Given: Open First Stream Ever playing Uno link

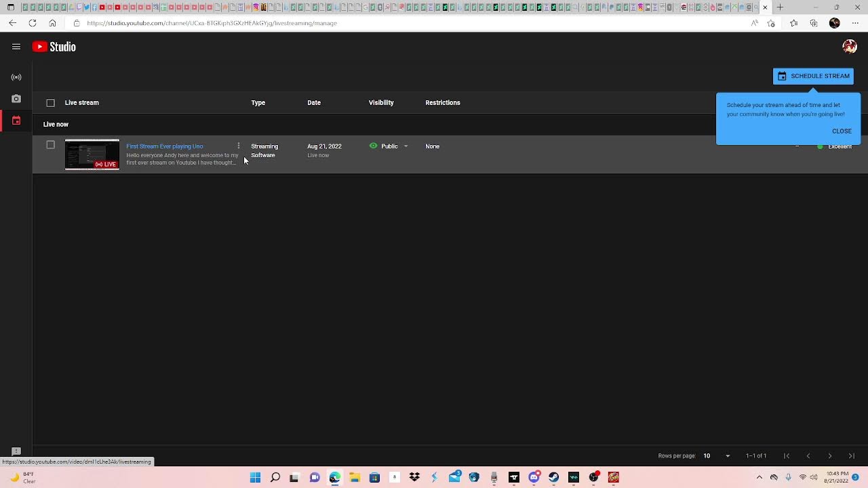Looking at the screenshot, I should point(165,146).
